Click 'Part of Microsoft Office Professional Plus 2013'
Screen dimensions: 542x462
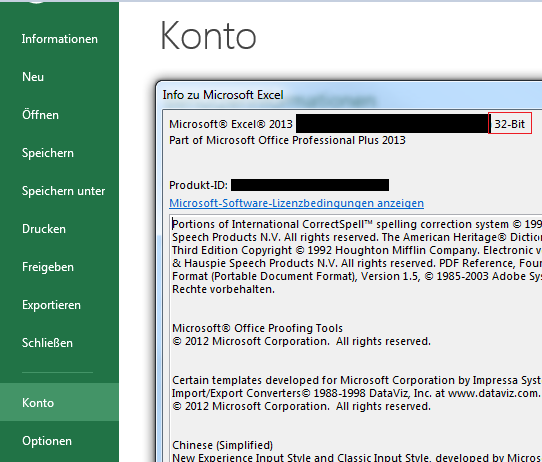pyautogui.click(x=287, y=140)
